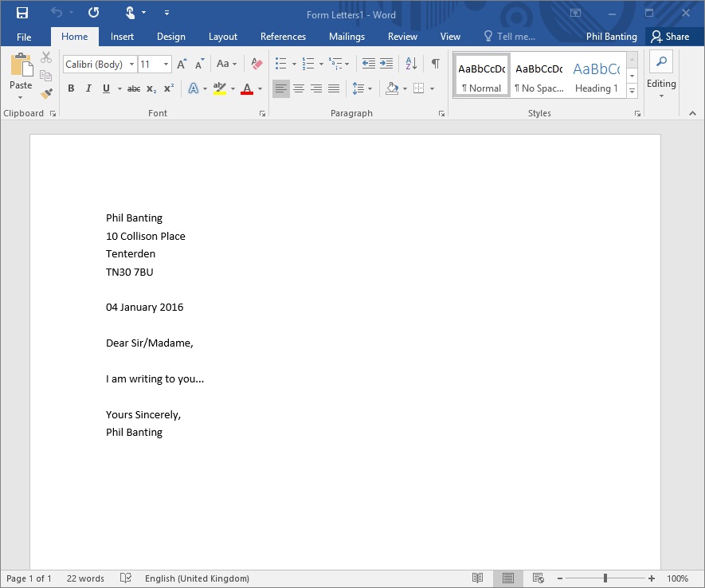The height and width of the screenshot is (588, 705).
Task: Open the File tab
Action: [x=24, y=37]
